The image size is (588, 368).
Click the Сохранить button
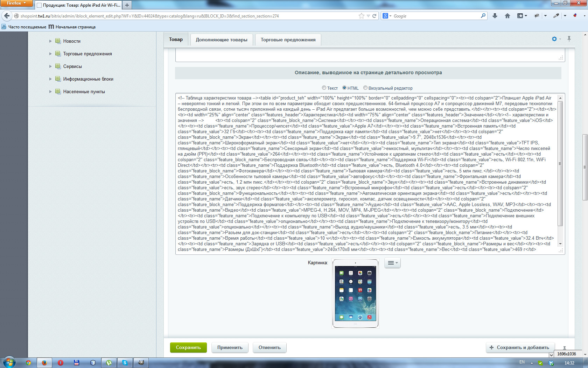pos(188,347)
